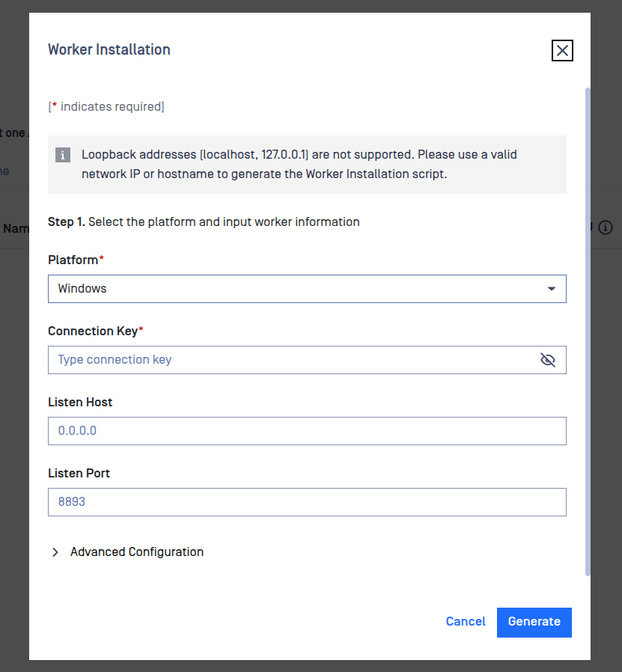The height and width of the screenshot is (672, 622).
Task: Click the Worker Installation dialog title
Action: [109, 50]
